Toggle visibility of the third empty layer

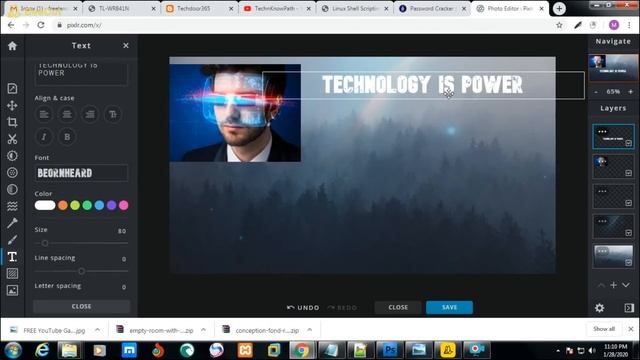[629, 203]
